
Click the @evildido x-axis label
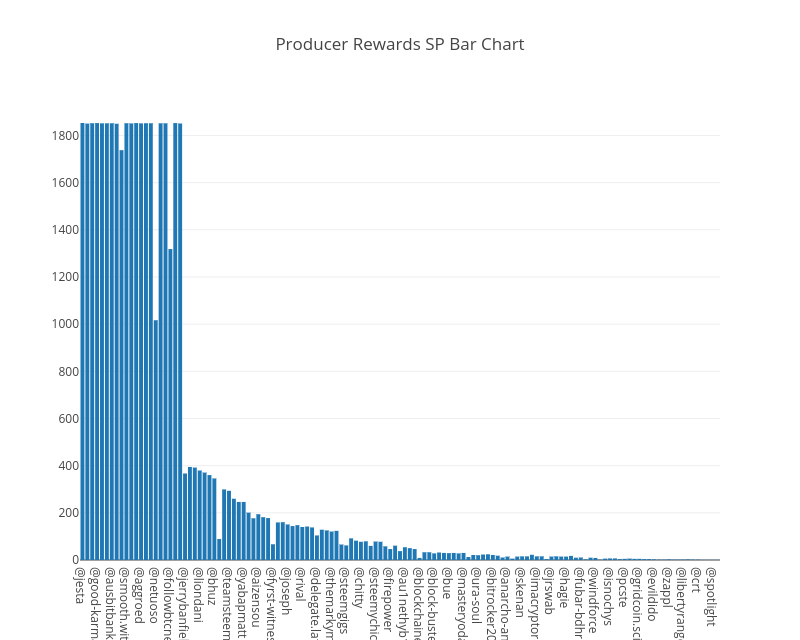coord(654,595)
